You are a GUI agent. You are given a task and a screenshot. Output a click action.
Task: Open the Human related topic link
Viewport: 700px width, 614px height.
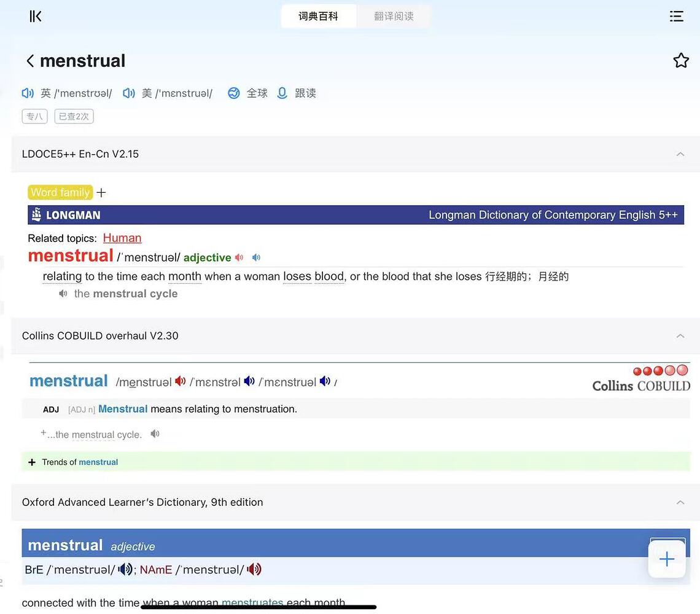pyautogui.click(x=122, y=238)
